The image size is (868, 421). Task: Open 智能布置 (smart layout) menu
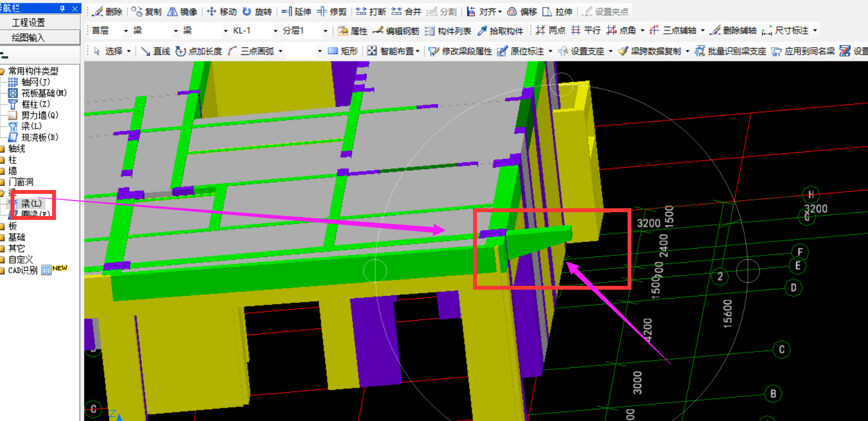click(393, 51)
